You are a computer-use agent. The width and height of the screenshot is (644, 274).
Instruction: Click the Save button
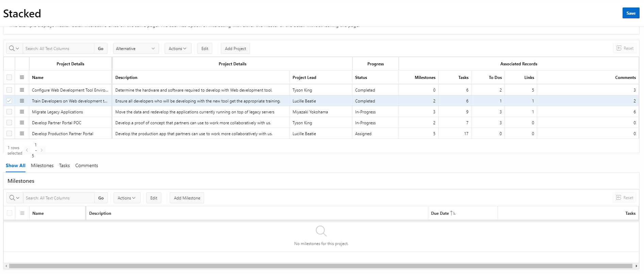[x=631, y=13]
